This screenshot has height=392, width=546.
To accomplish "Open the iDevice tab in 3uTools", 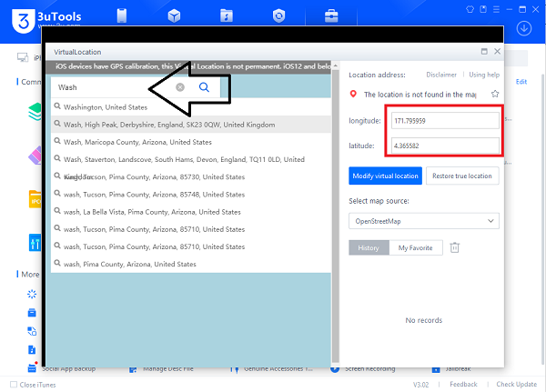I will [122, 15].
